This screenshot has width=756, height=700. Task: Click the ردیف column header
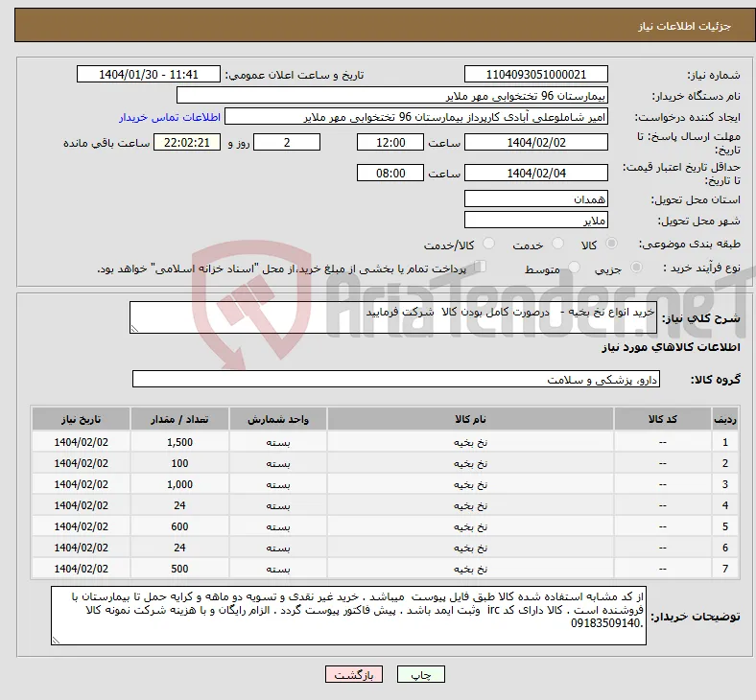(725, 419)
